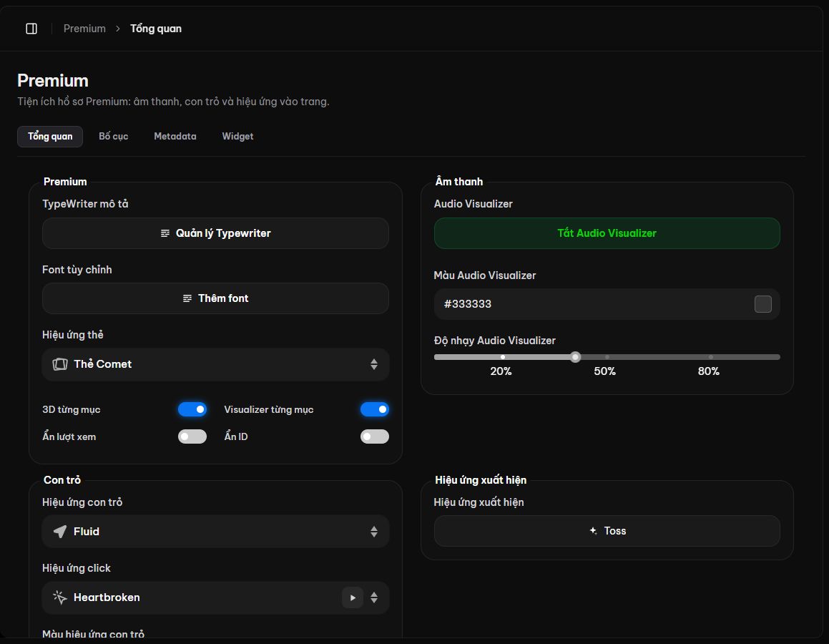Click the breadcrumb chevron after Premium
Image resolution: width=829 pixels, height=644 pixels.
click(118, 29)
